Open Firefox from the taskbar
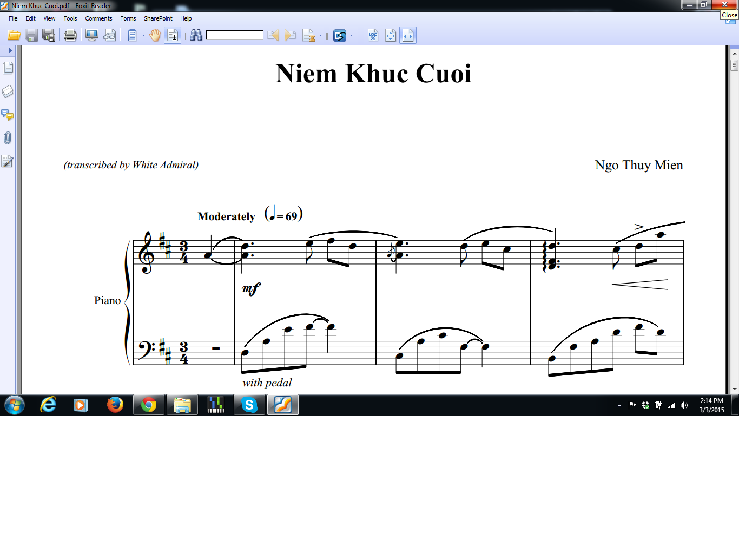Image resolution: width=739 pixels, height=560 pixels. [x=115, y=405]
